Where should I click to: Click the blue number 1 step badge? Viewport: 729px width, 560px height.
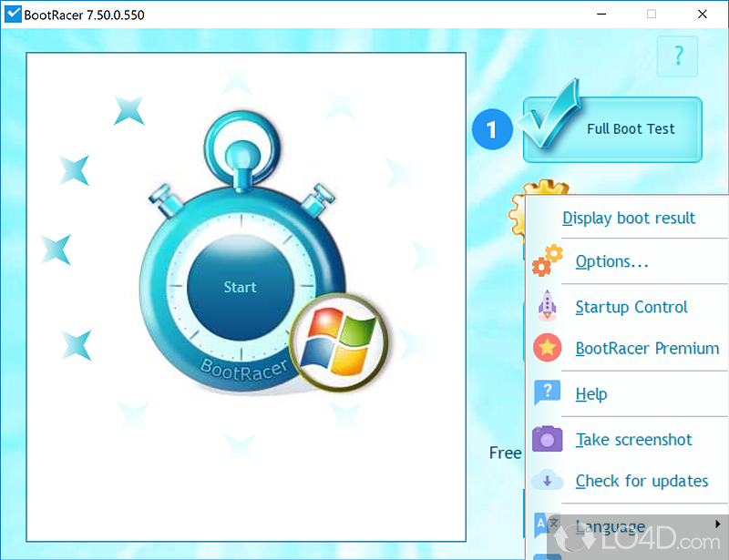pos(492,129)
